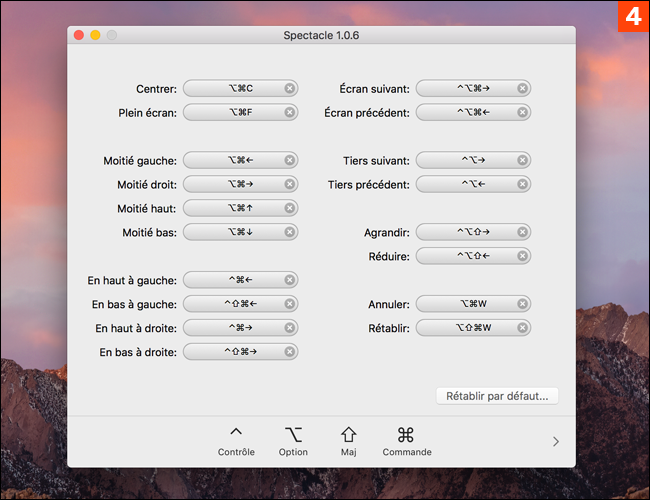The width and height of the screenshot is (650, 500).
Task: Clear the Écran précédent shortcut
Action: [x=523, y=112]
